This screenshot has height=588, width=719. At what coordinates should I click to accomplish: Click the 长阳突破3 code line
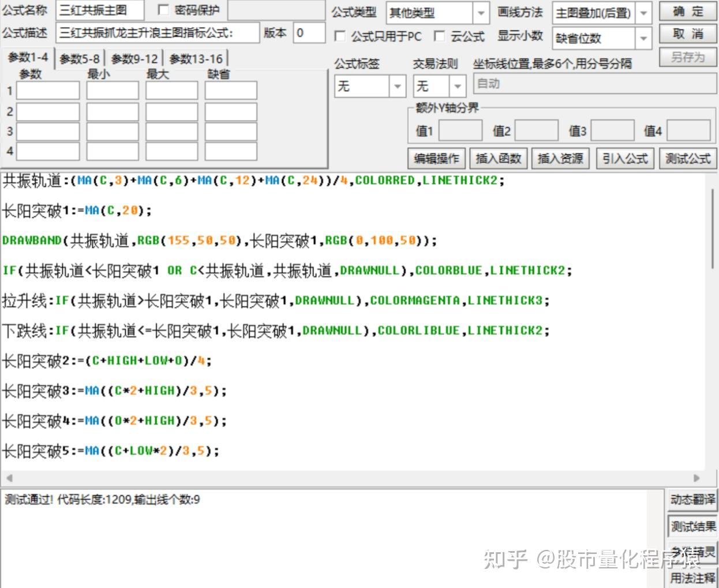[115, 391]
